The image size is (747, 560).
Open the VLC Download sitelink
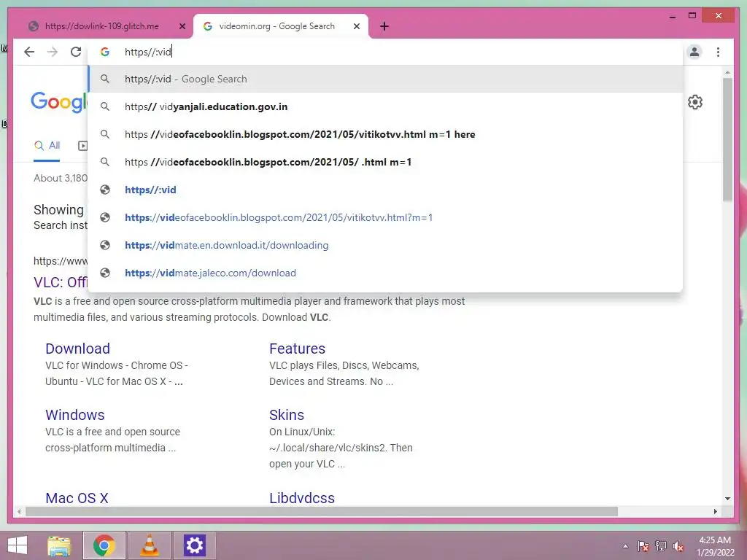point(77,349)
